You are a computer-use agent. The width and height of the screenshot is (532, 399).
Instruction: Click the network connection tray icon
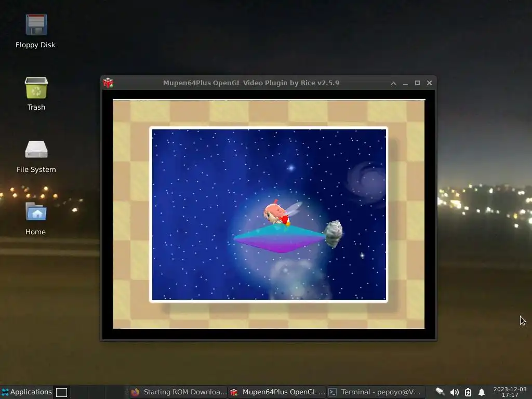(440, 392)
